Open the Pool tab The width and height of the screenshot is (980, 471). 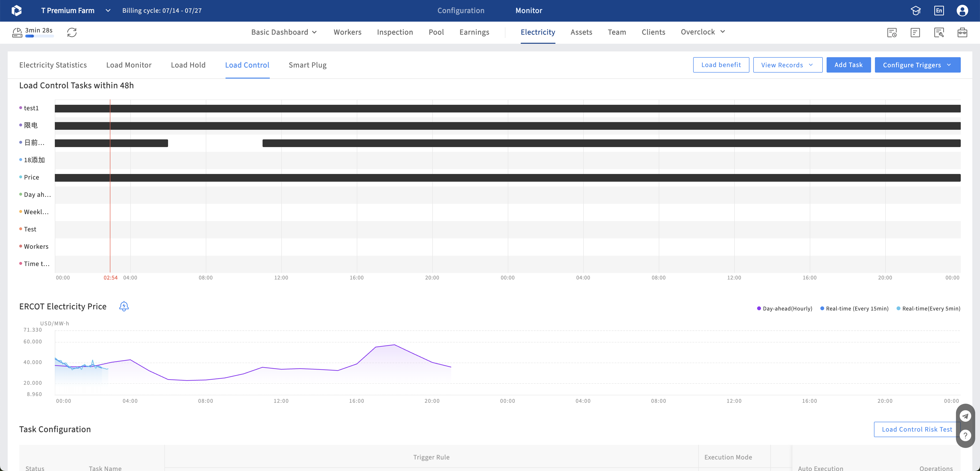[436, 32]
